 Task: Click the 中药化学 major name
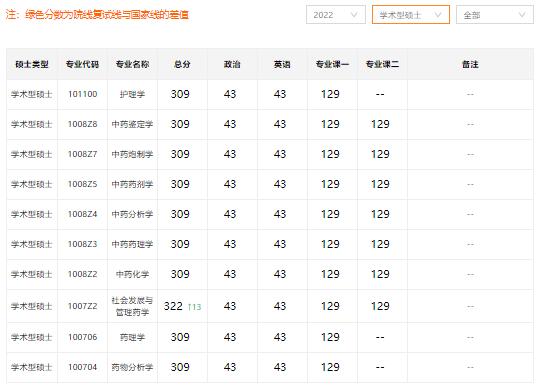click(132, 274)
